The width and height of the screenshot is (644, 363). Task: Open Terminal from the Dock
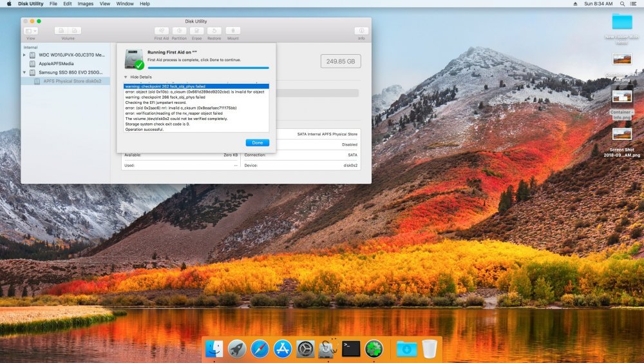351,349
